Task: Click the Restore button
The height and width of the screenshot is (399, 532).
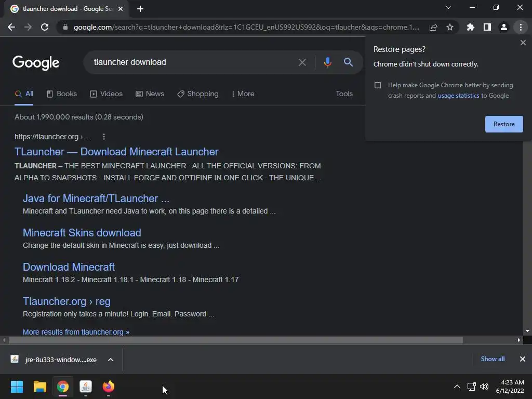Action: pos(504,124)
